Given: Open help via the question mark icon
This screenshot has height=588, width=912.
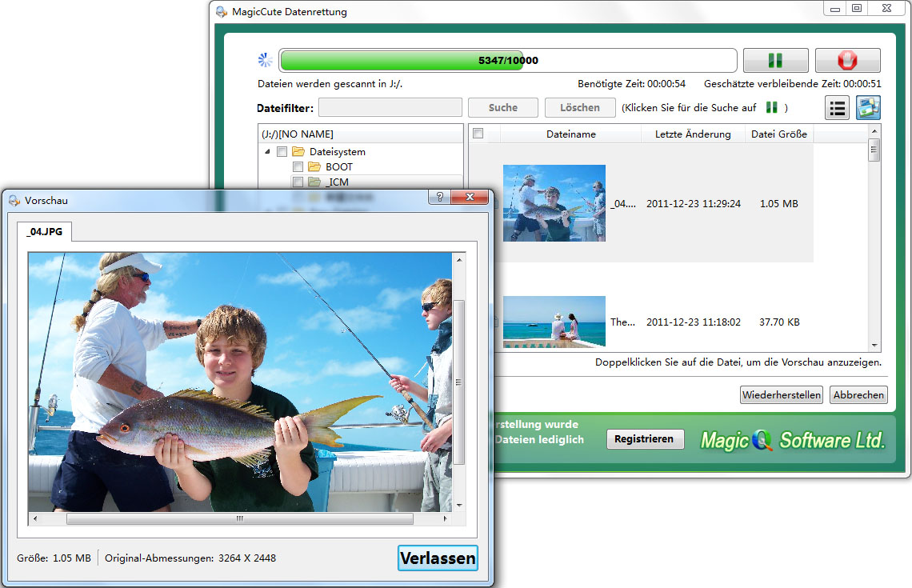Looking at the screenshot, I should tap(438, 197).
